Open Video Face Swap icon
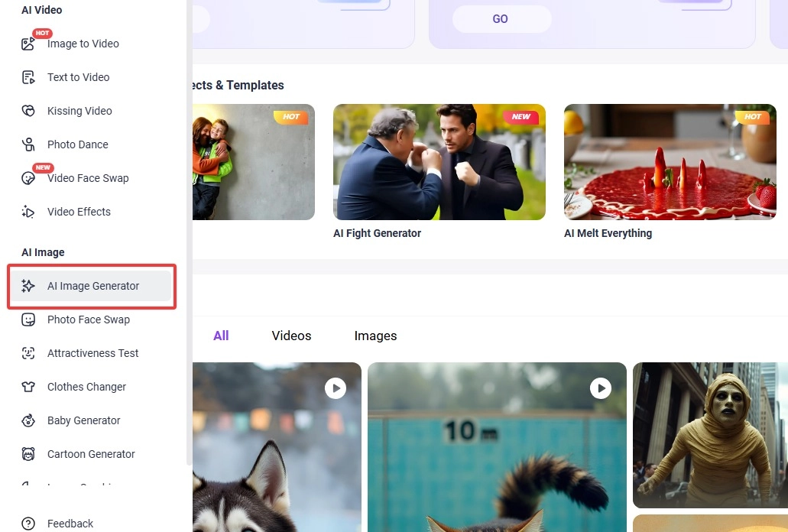Image resolution: width=788 pixels, height=532 pixels. [x=28, y=178]
